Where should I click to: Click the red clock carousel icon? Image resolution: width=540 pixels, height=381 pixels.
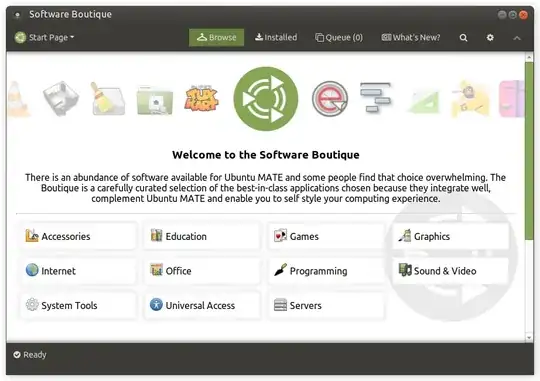[330, 99]
